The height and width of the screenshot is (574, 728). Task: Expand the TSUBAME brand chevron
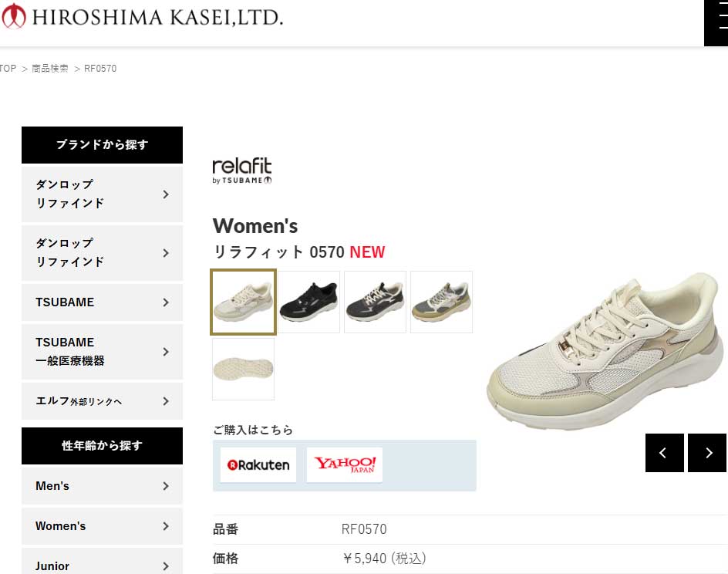point(166,302)
